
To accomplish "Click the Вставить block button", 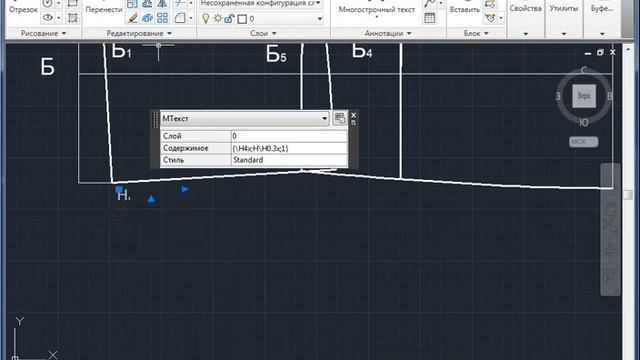I will [x=464, y=9].
